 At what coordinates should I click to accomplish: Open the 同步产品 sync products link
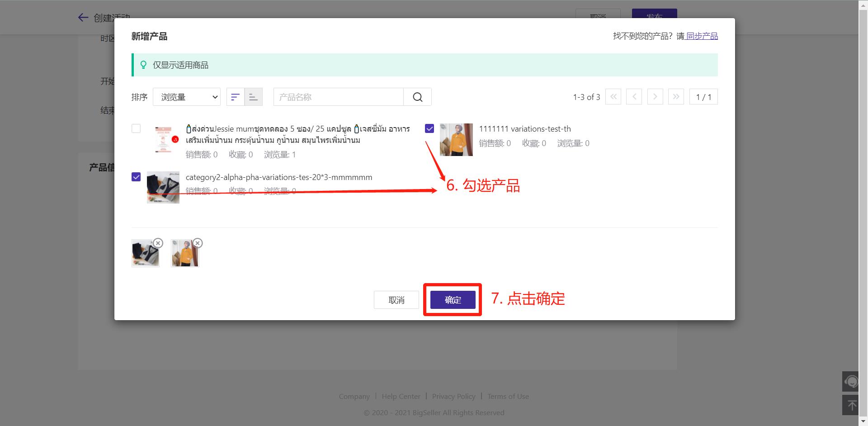pyautogui.click(x=702, y=36)
